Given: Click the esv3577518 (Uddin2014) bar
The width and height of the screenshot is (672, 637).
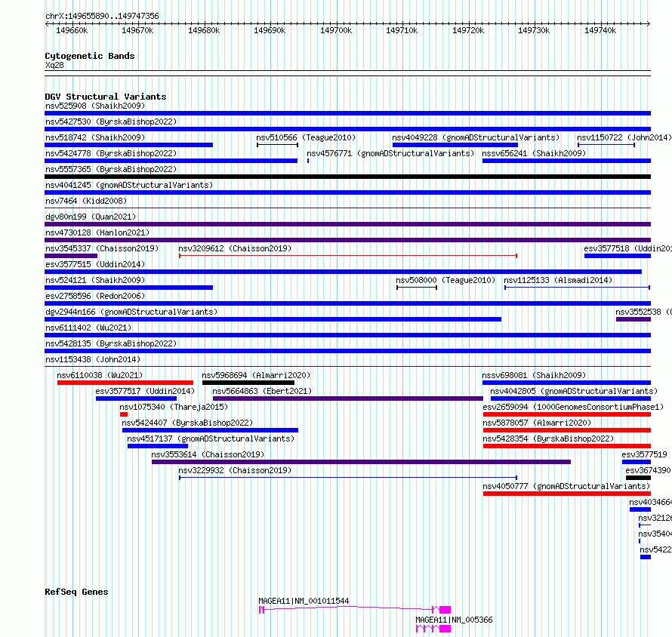Looking at the screenshot, I should (x=618, y=256).
